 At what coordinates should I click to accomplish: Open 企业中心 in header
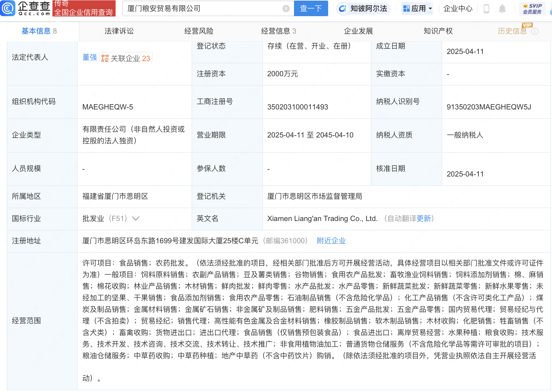[458, 9]
